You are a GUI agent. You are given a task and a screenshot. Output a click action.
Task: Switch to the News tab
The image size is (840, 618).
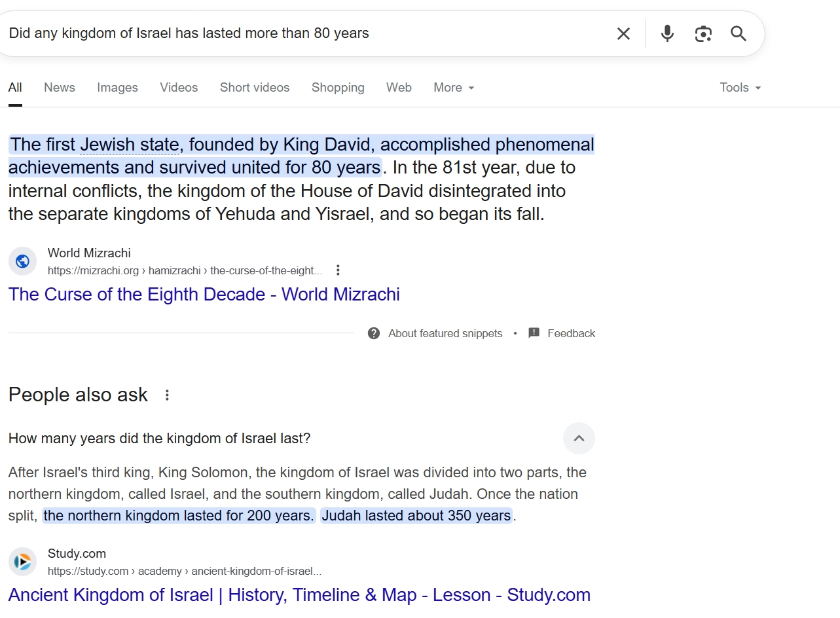(x=60, y=88)
